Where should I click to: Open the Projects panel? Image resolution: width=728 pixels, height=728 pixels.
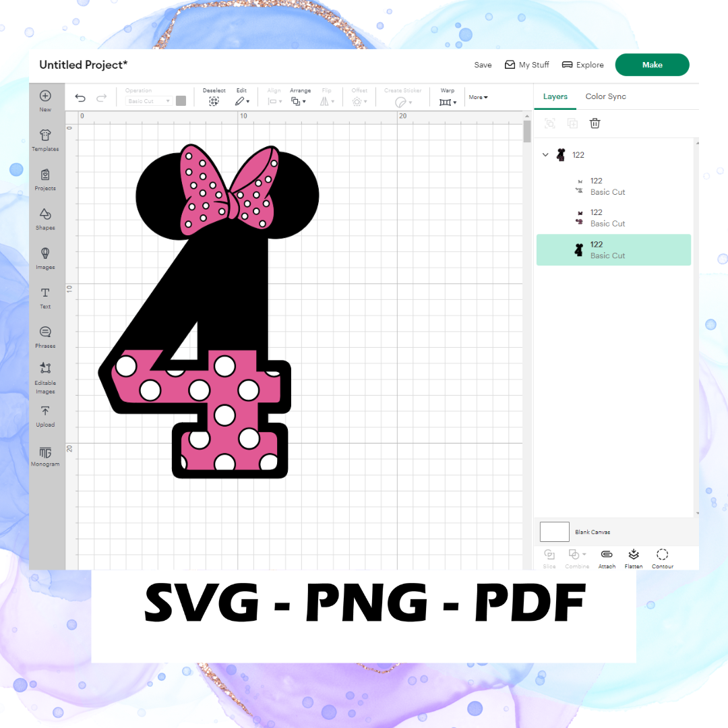click(x=45, y=180)
